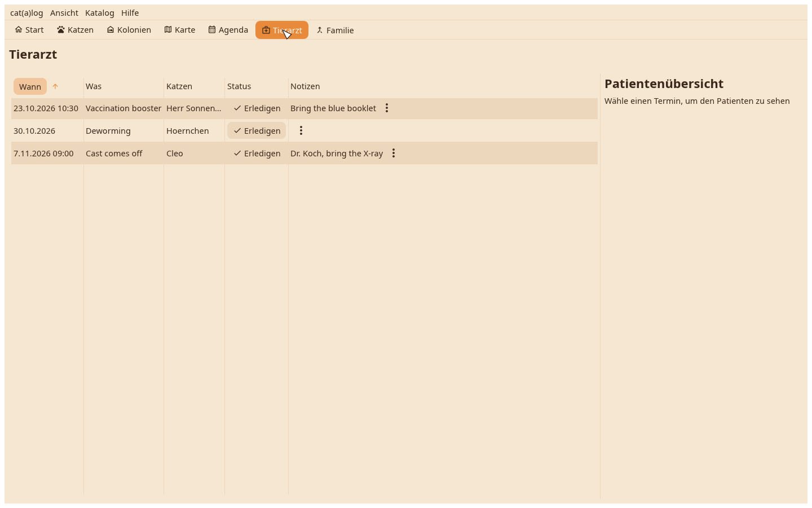Image resolution: width=812 pixels, height=508 pixels.
Task: Mark Deworming appointment as Erledigen
Action: (257, 130)
